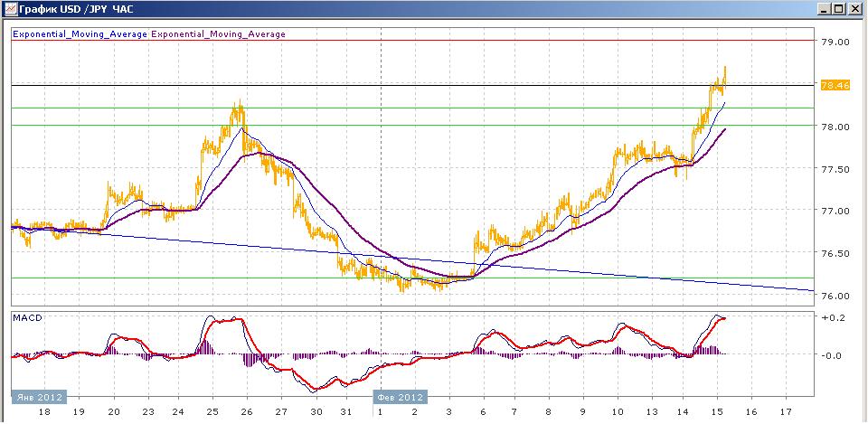Click the 76.00 price axis label
The height and width of the screenshot is (424, 868).
(x=835, y=297)
